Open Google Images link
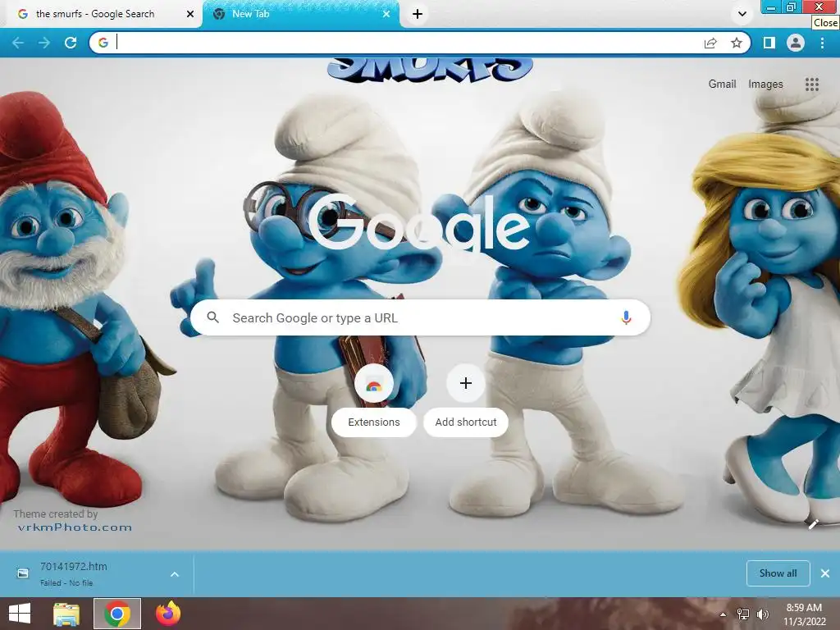The width and height of the screenshot is (840, 630). (x=765, y=84)
